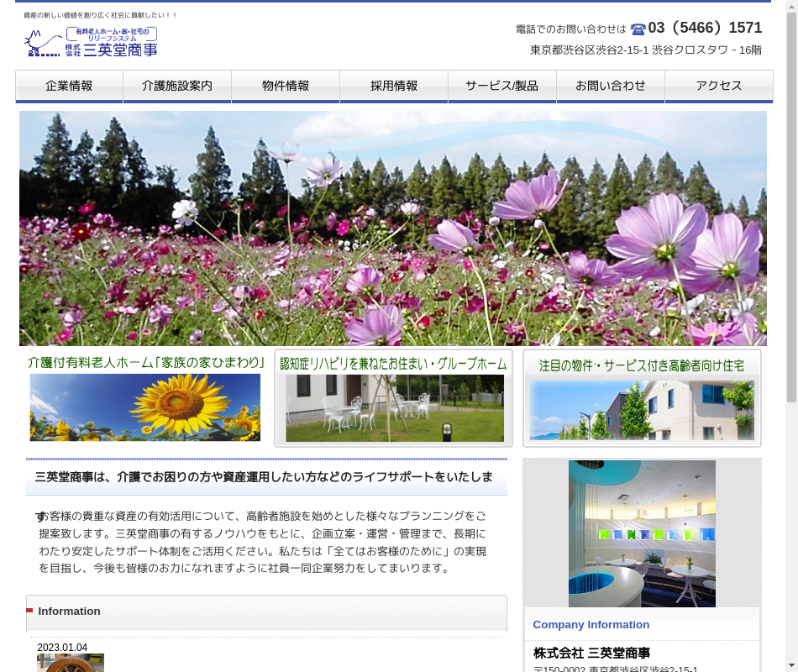The height and width of the screenshot is (672, 798).
Task: Select the 物件情報 navigation item
Action: 286,86
